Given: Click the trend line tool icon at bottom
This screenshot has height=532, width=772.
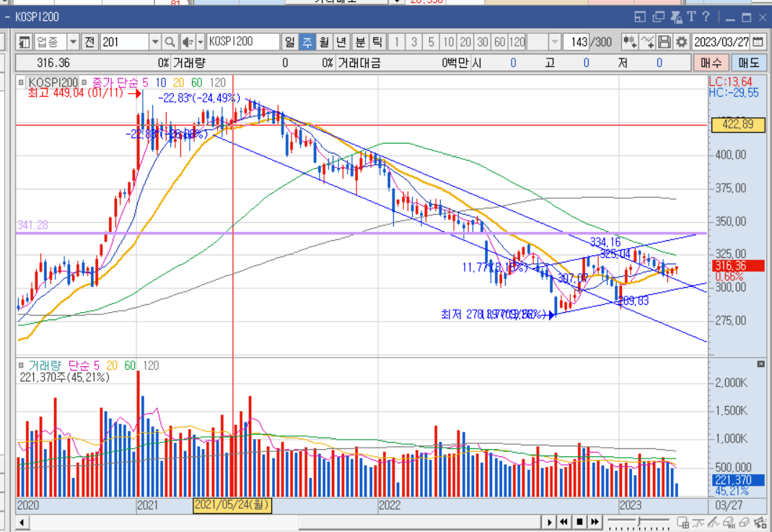Looking at the screenshot, I should (x=698, y=522).
